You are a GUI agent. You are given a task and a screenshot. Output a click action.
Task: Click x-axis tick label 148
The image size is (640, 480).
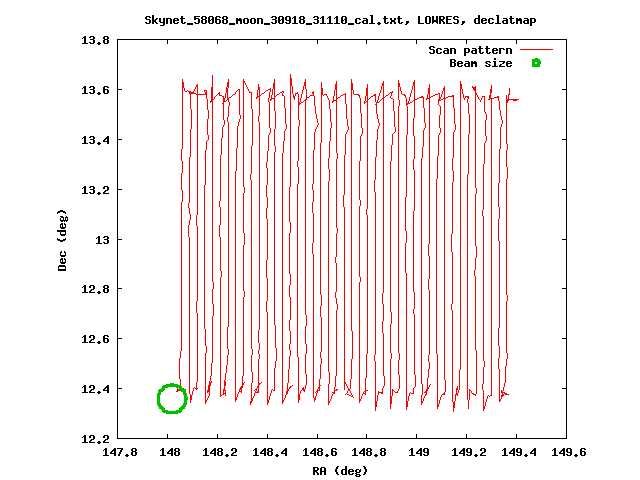pyautogui.click(x=169, y=452)
